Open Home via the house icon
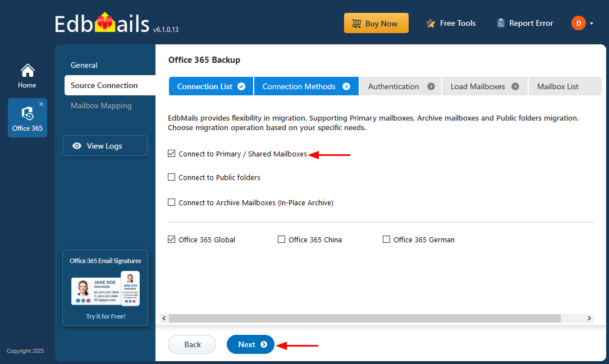The width and height of the screenshot is (609, 364). (x=27, y=71)
